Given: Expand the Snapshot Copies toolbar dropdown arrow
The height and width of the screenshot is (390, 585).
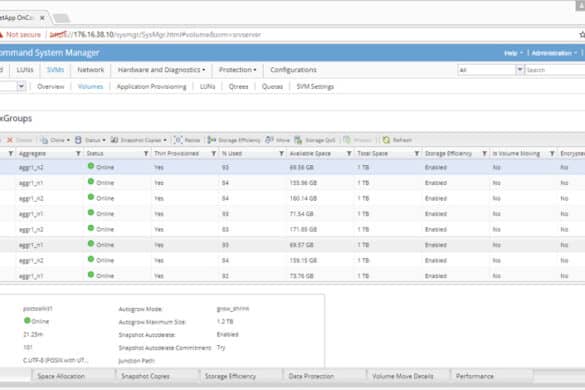Looking at the screenshot, I should coord(165,140).
